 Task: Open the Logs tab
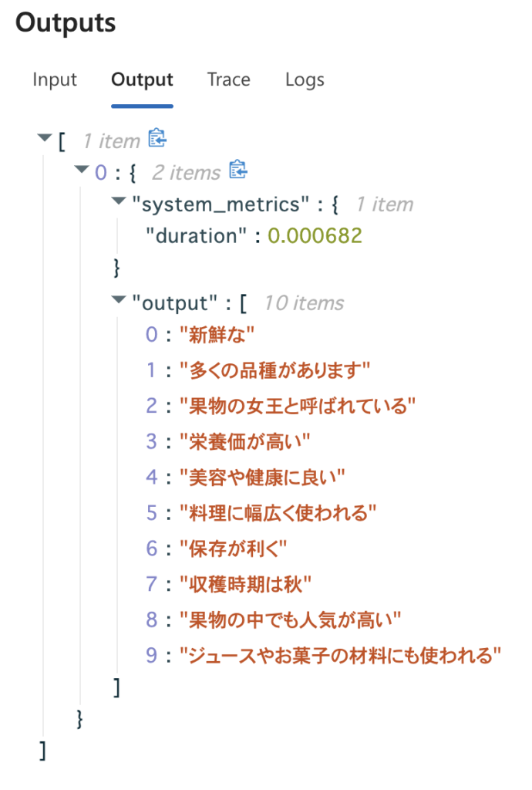coord(305,80)
